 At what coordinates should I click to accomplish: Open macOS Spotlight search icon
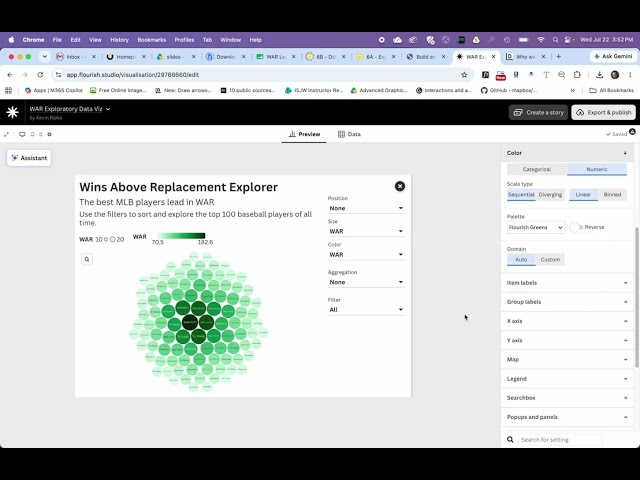555,40
